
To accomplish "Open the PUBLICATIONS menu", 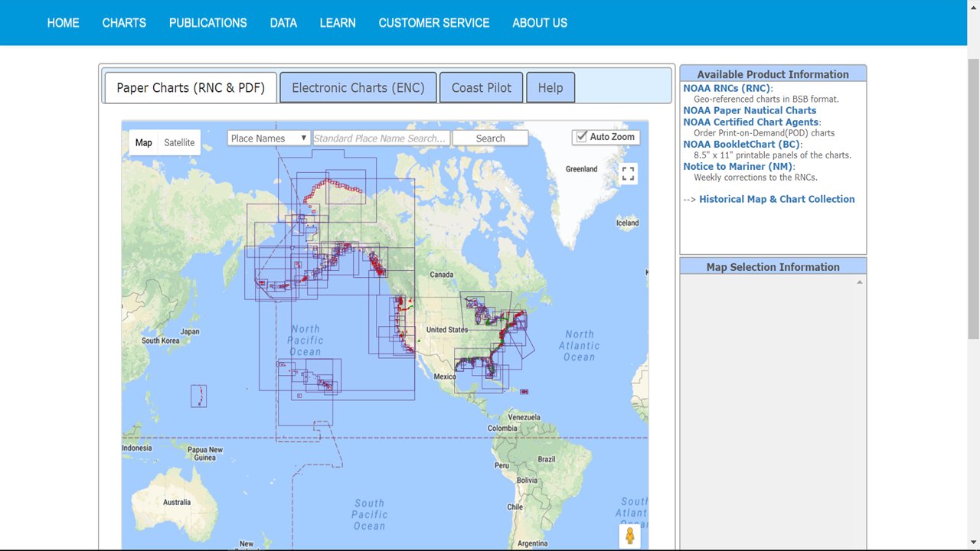I will tap(208, 23).
